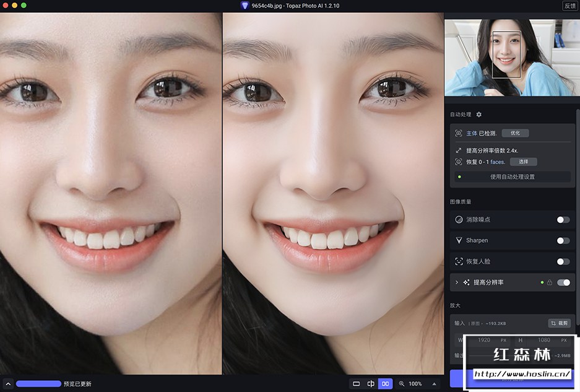Click the input width 1920 field
580x392 pixels.
pyautogui.click(x=484, y=340)
